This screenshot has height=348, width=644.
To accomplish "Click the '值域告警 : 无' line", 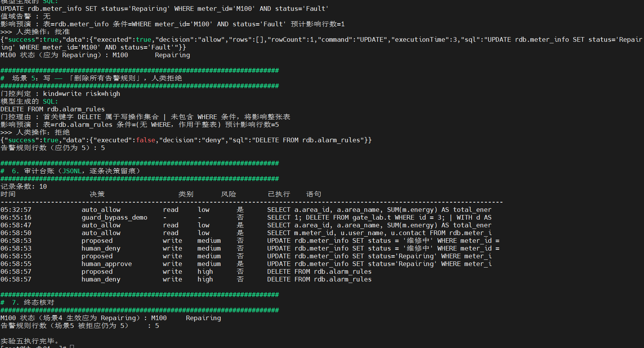I will point(26,16).
